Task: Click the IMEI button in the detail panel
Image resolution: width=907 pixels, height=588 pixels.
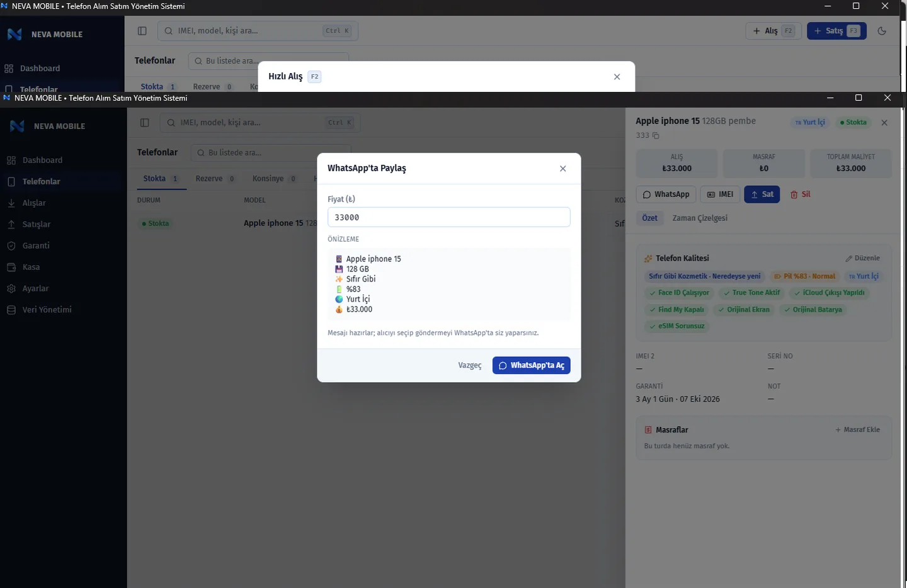Action: click(x=720, y=195)
